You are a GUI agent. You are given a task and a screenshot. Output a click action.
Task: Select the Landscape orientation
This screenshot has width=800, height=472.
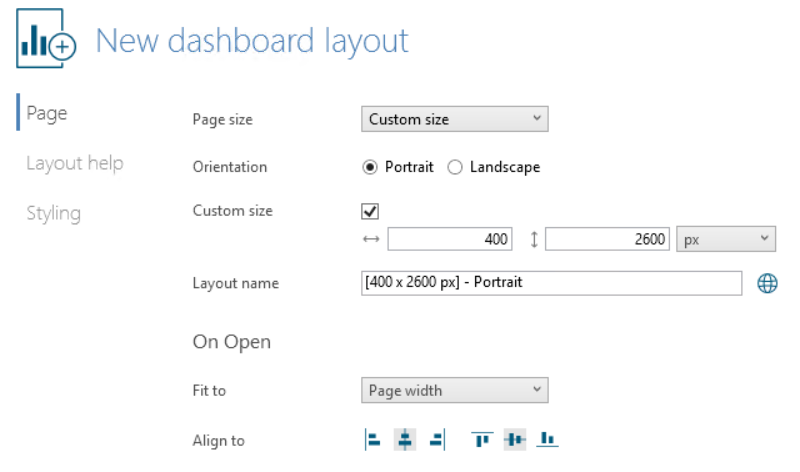(493, 167)
